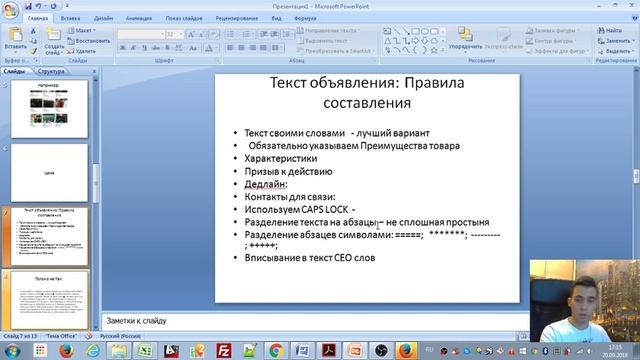Click Удалить to delete the slide
Screen dimensions: 640x360
point(82,51)
